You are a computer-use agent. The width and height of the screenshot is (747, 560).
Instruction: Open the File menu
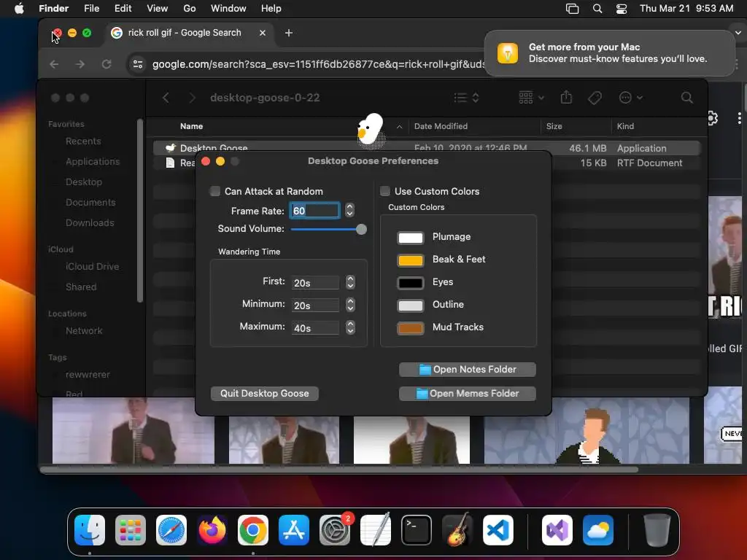click(91, 9)
